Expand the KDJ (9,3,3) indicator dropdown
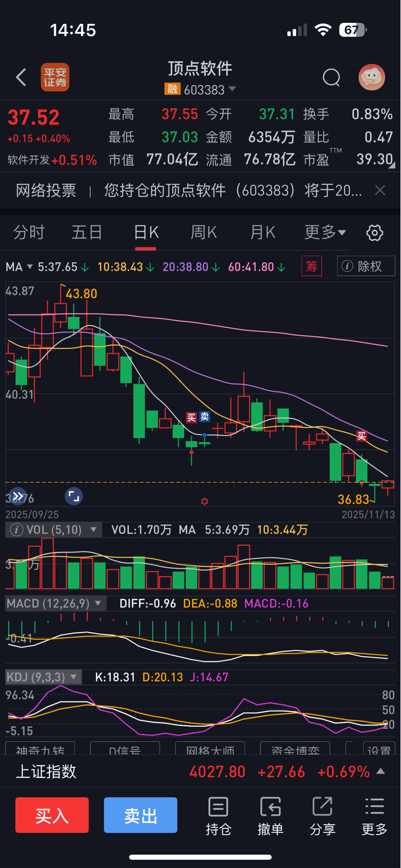Image resolution: width=401 pixels, height=868 pixels. (44, 677)
